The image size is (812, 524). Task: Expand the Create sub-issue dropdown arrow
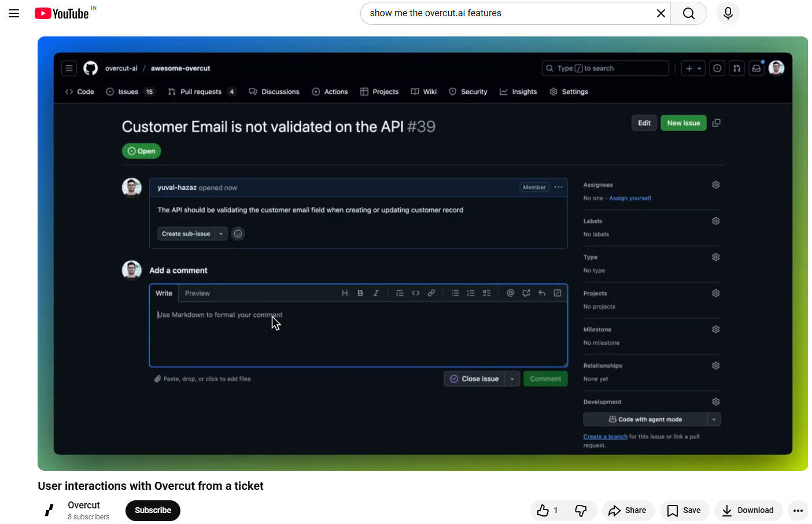(x=221, y=234)
